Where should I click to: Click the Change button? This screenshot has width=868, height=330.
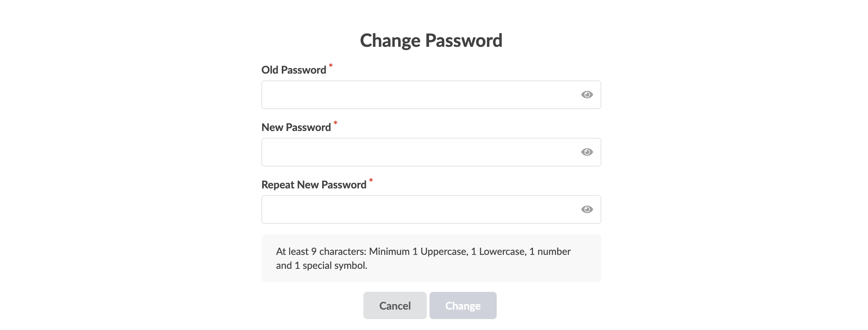tap(463, 305)
